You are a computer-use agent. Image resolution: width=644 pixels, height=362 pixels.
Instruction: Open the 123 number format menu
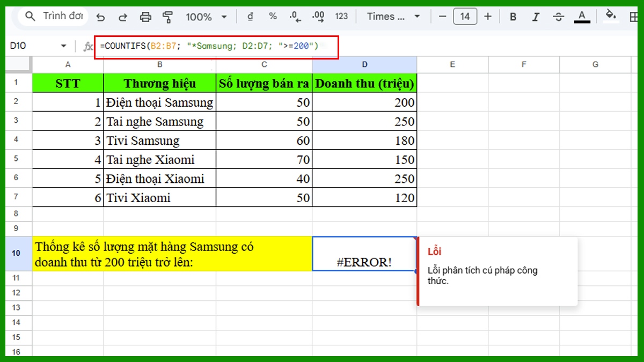[342, 16]
